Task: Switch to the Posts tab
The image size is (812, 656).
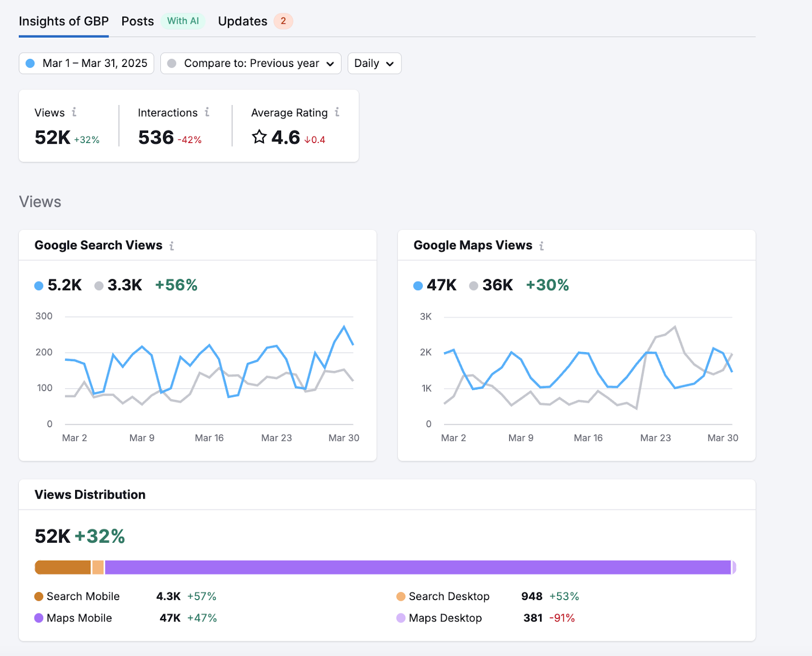Action: pyautogui.click(x=137, y=21)
